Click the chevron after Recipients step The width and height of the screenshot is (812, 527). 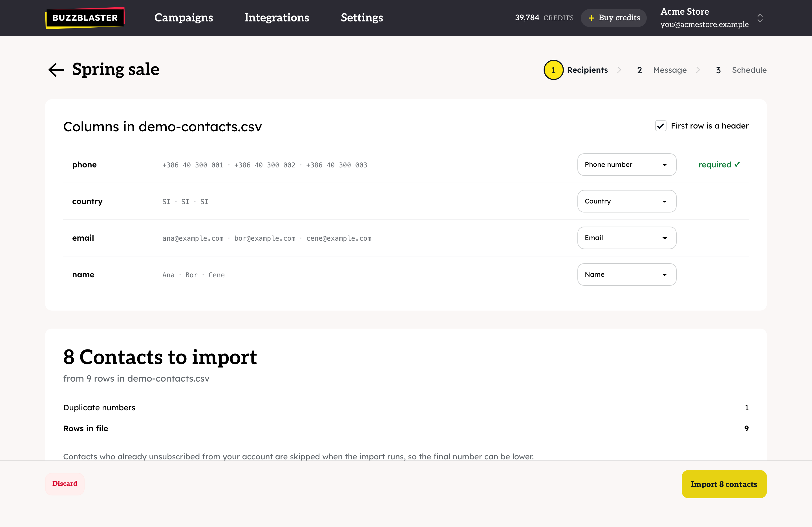tap(619, 70)
